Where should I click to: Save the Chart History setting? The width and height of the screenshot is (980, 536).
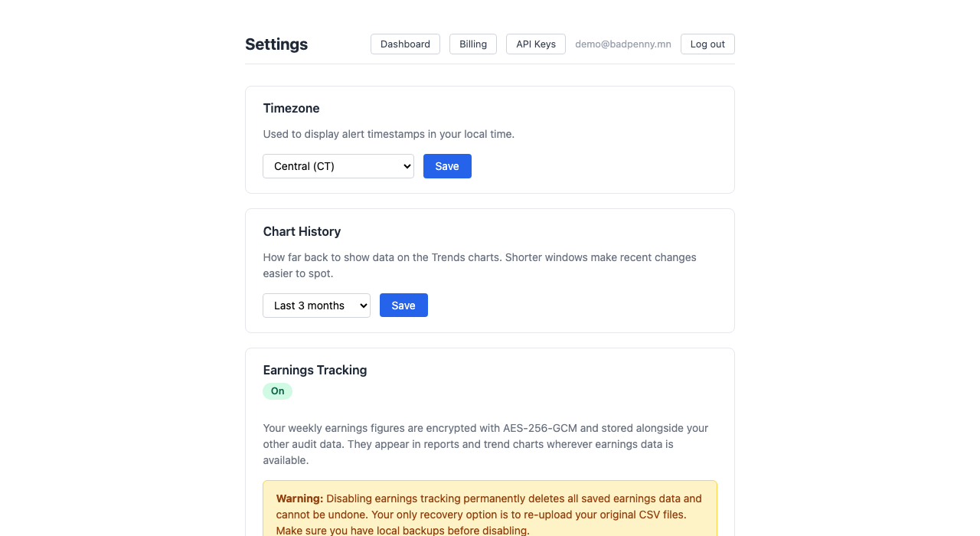pos(403,306)
